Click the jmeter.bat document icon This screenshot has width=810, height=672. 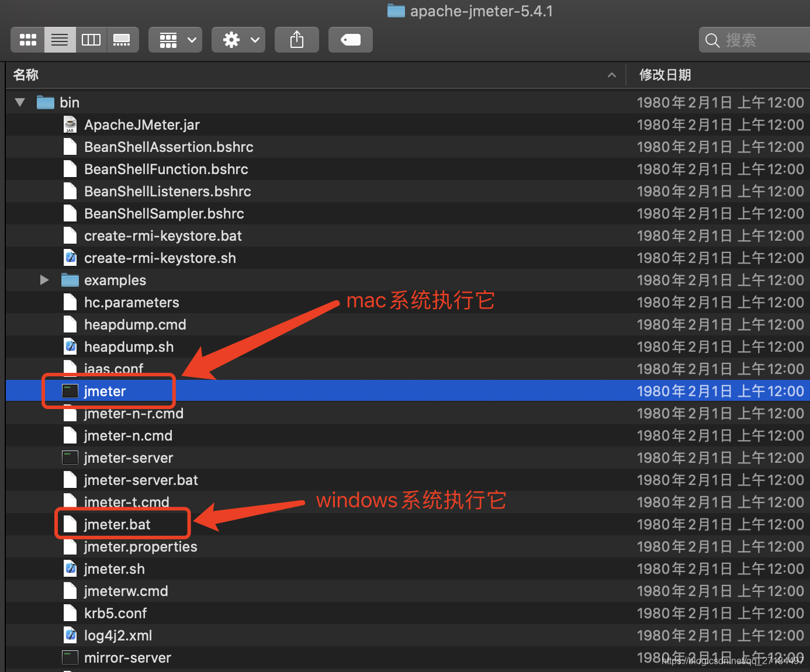click(x=70, y=524)
